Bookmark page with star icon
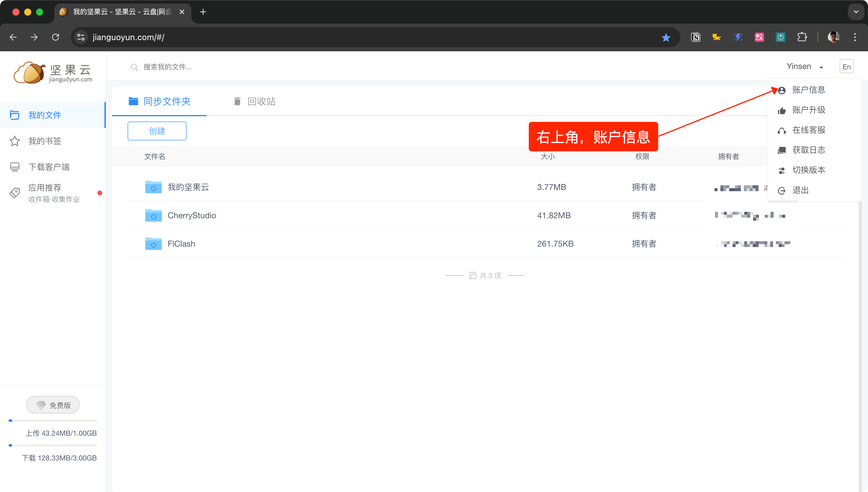This screenshot has width=868, height=492. (666, 37)
